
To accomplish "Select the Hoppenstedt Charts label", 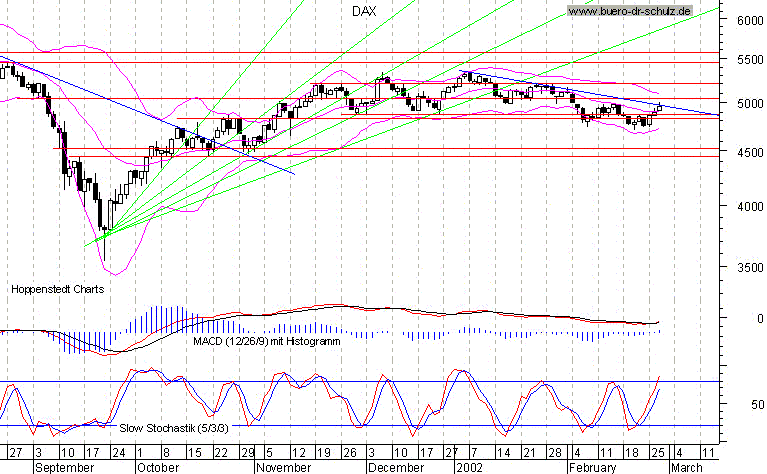I will (58, 289).
